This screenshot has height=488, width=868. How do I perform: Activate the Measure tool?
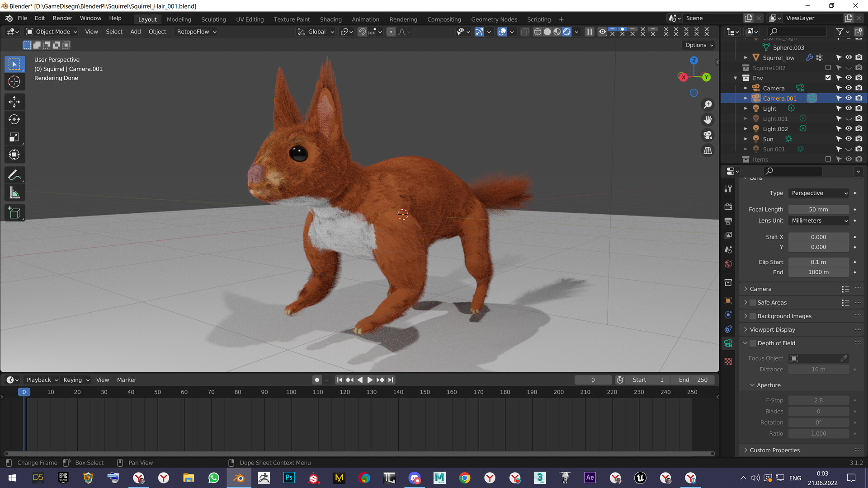pyautogui.click(x=14, y=192)
